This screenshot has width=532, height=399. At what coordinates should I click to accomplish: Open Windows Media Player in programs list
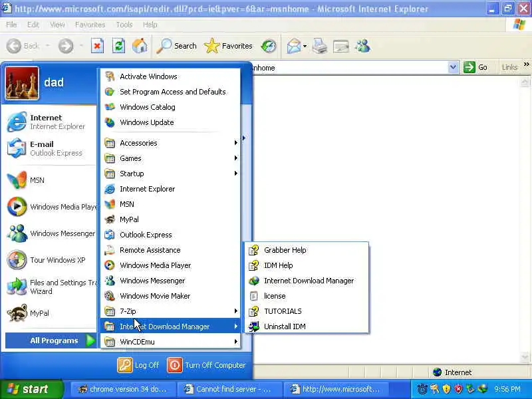pos(170,265)
